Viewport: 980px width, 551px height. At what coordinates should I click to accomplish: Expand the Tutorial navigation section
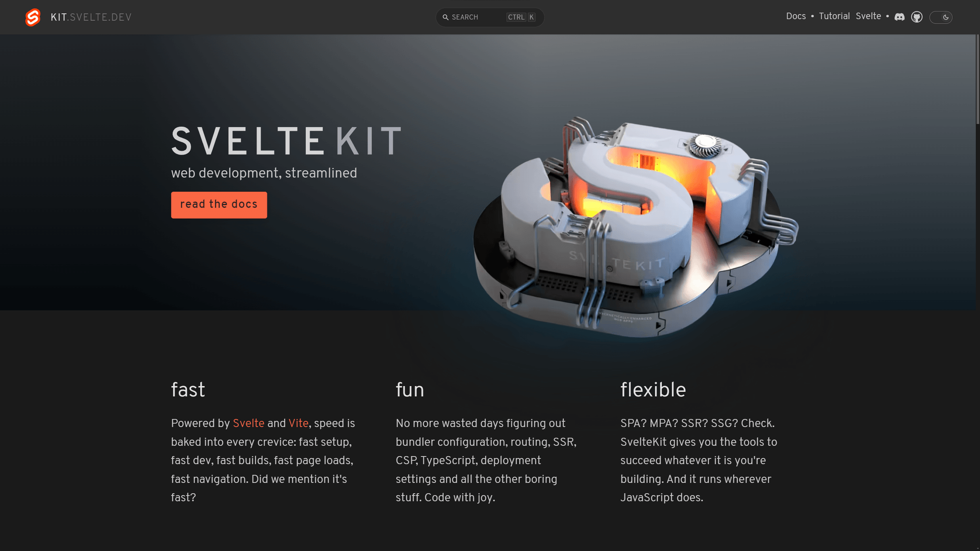[833, 17]
